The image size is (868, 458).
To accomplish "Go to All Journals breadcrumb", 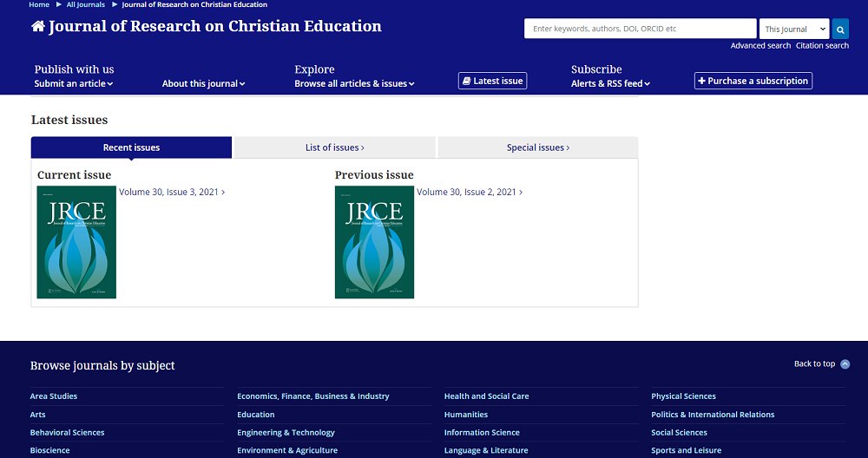I will click(85, 4).
